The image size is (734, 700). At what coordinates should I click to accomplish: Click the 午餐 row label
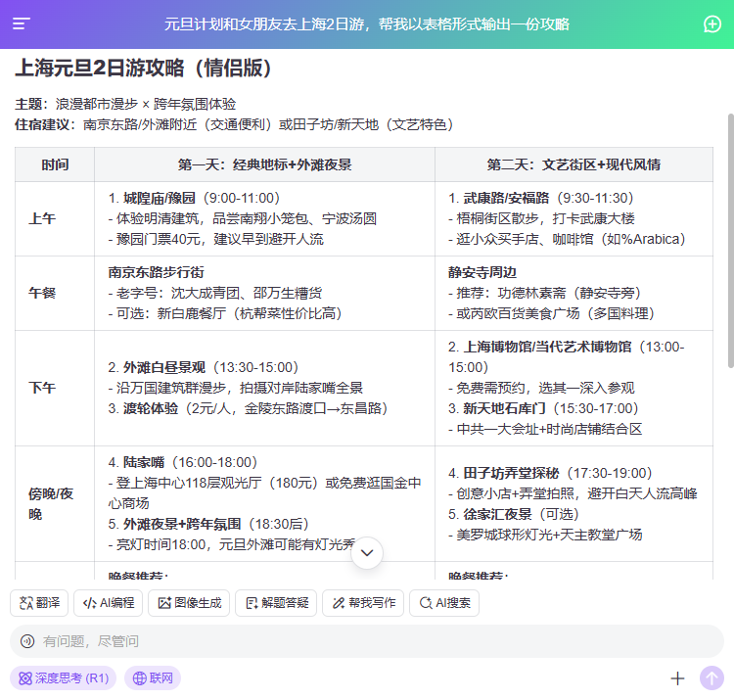(x=42, y=293)
